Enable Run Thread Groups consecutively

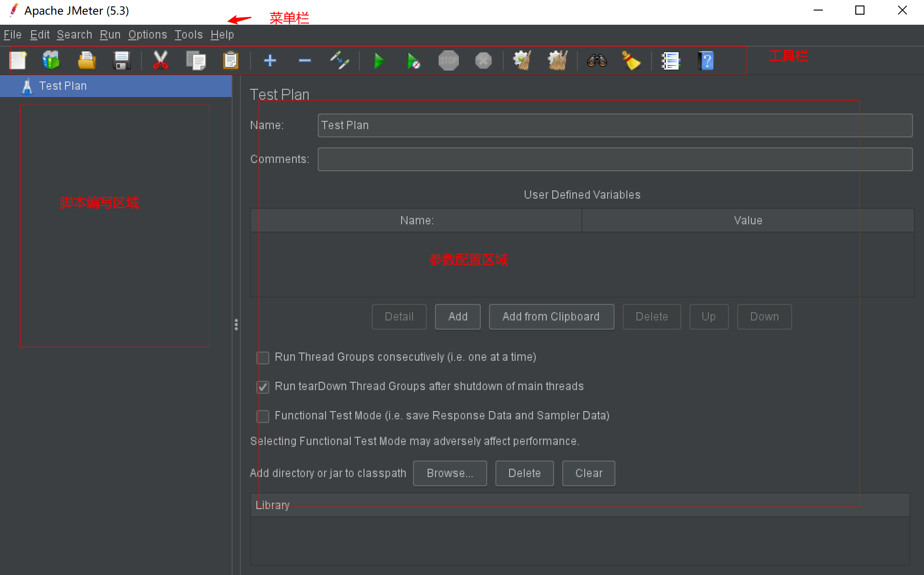tap(263, 358)
